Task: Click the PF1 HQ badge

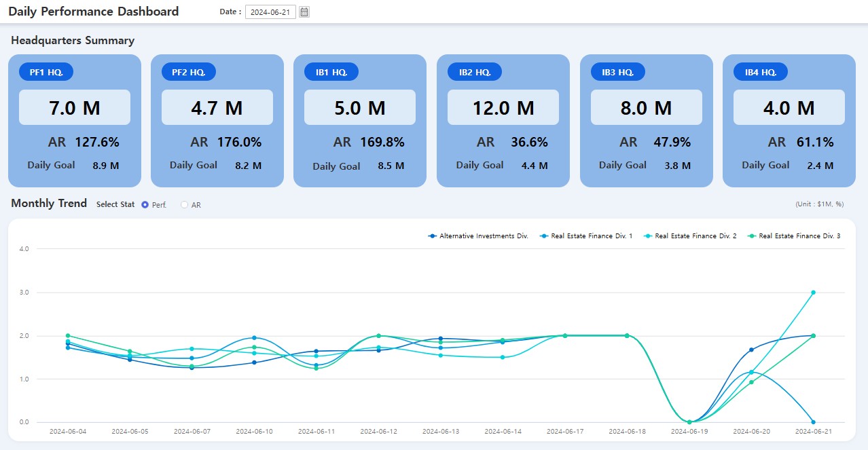Action: point(45,71)
